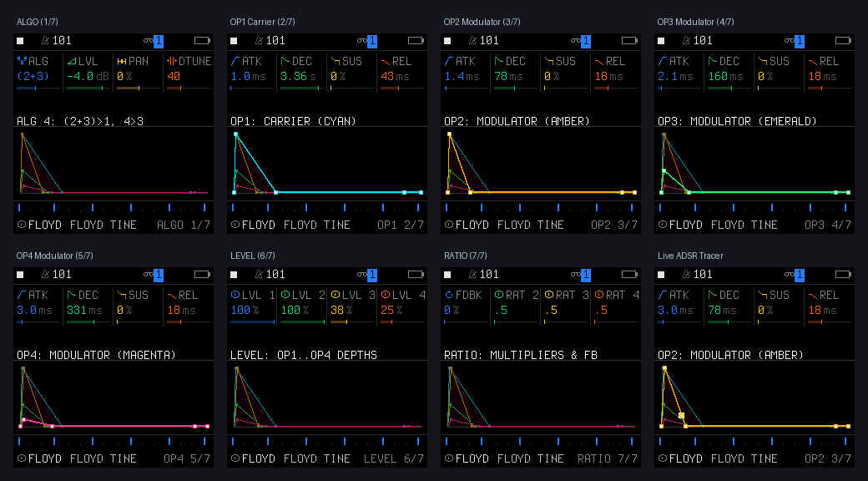Click the LEVEL 6/7 page indicator
Screen dimensions: 868x481
394,458
